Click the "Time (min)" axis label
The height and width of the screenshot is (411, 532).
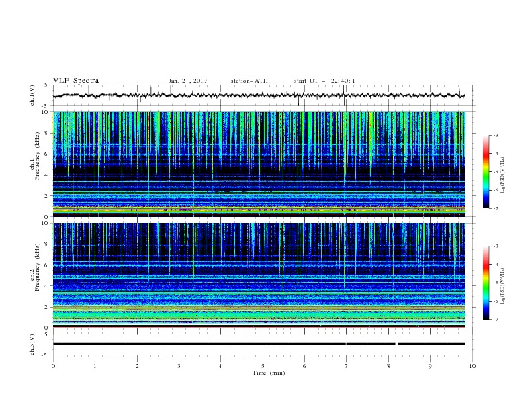(269, 373)
